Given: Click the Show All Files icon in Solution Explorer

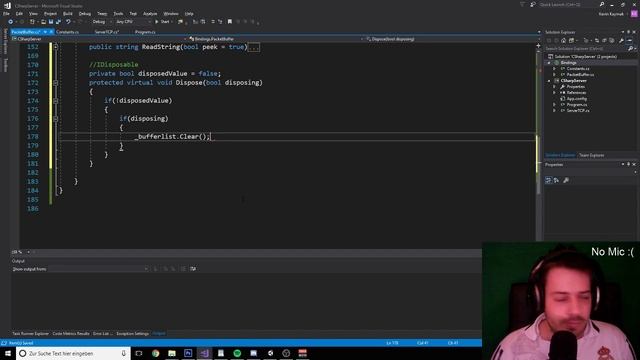Looking at the screenshot, I should [x=612, y=40].
